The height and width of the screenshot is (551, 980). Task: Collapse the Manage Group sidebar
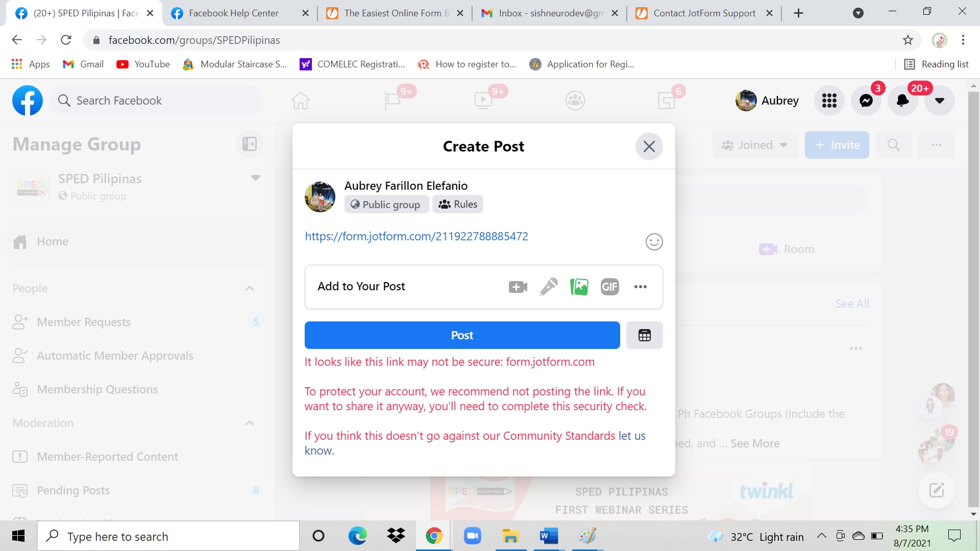tap(250, 144)
